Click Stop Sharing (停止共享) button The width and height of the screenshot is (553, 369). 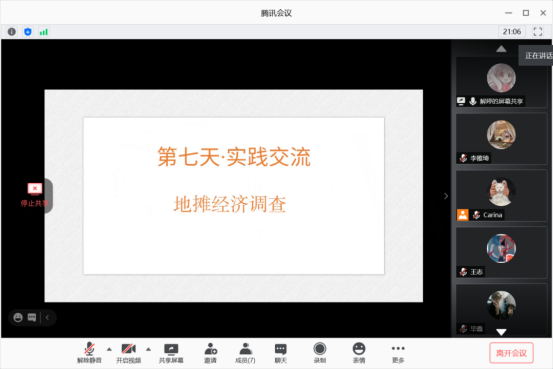(35, 195)
